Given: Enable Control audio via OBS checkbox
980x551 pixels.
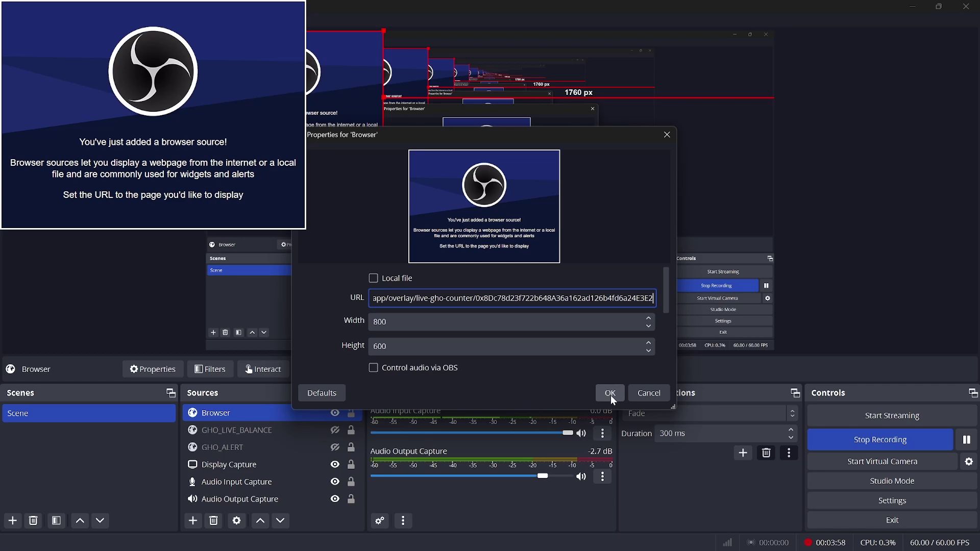Looking at the screenshot, I should [373, 368].
